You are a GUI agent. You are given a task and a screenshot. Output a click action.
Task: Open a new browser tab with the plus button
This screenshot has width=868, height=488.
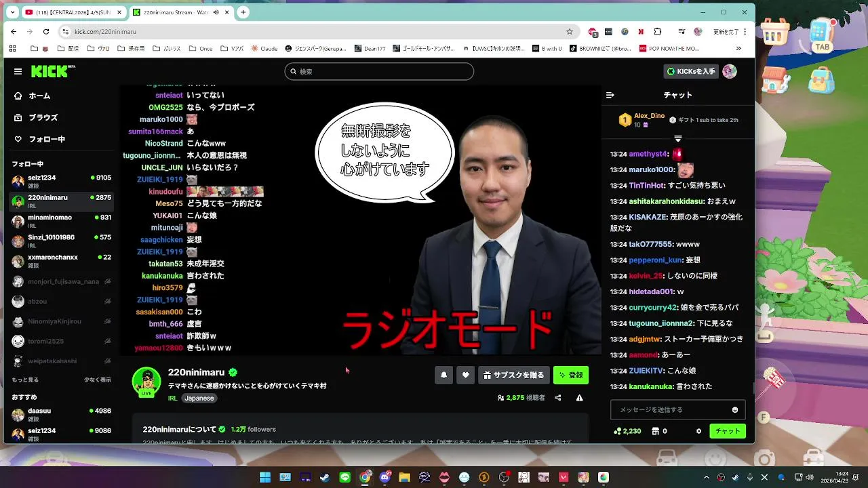[x=243, y=12]
